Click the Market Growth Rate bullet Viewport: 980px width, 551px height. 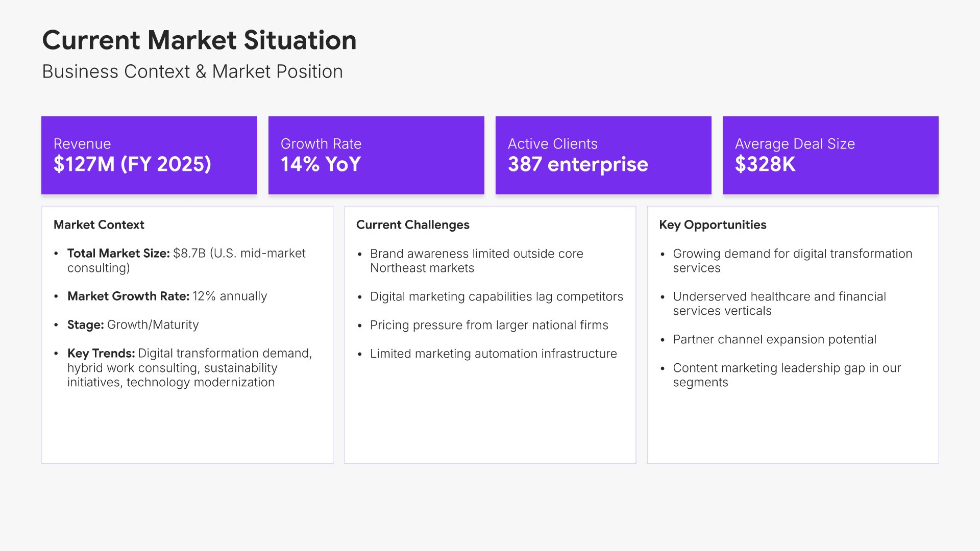pos(167,296)
